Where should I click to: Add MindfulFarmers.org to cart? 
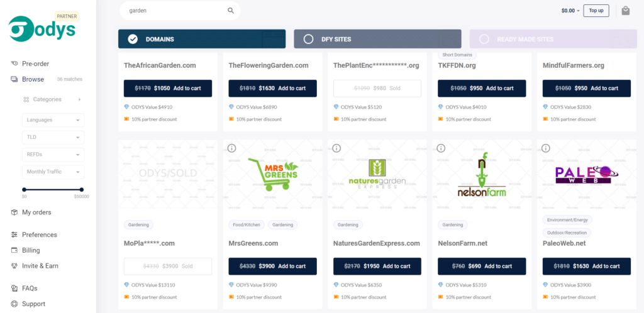[587, 88]
